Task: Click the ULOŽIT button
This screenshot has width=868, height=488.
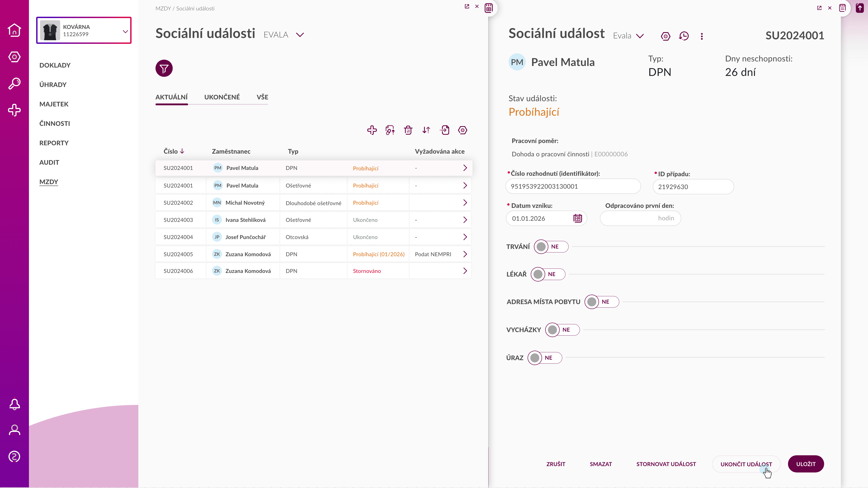Action: (x=806, y=464)
